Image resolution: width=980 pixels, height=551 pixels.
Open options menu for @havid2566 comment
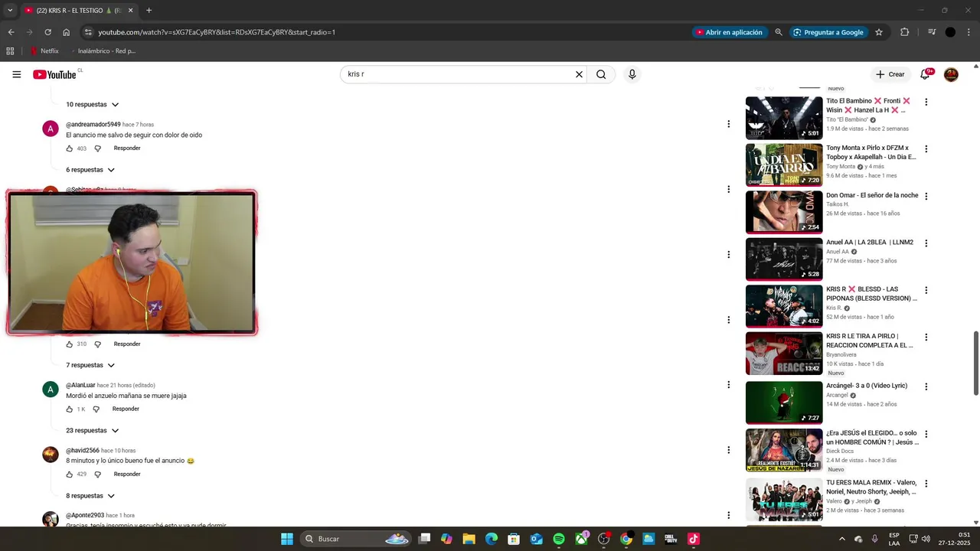[x=728, y=450]
